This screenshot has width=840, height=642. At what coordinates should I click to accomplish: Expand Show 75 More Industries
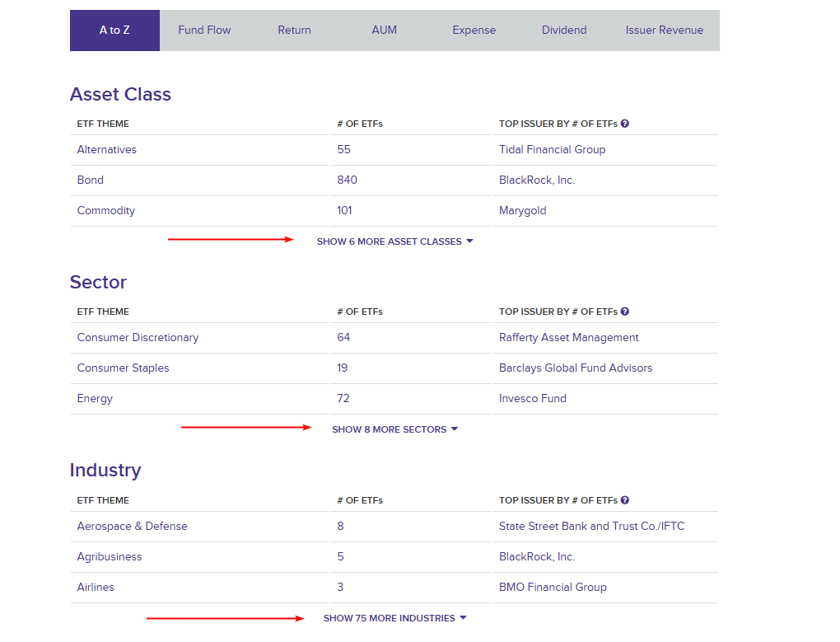pos(394,618)
